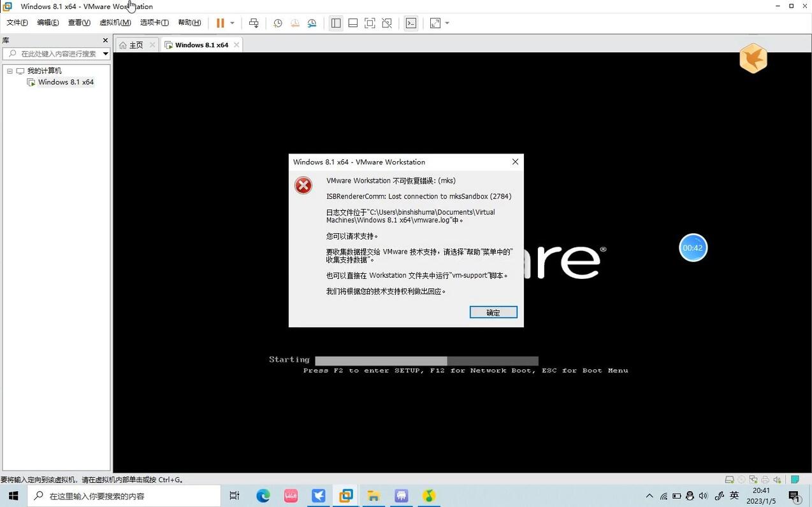Select the Windows 8.1 x64 tab

pos(201,45)
